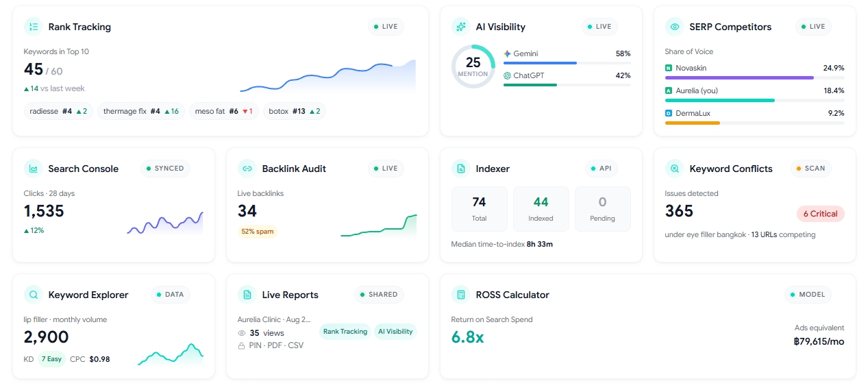Viewport: 868px width, 392px height.
Task: Click the Indexer Total 74 tile
Action: [480, 209]
